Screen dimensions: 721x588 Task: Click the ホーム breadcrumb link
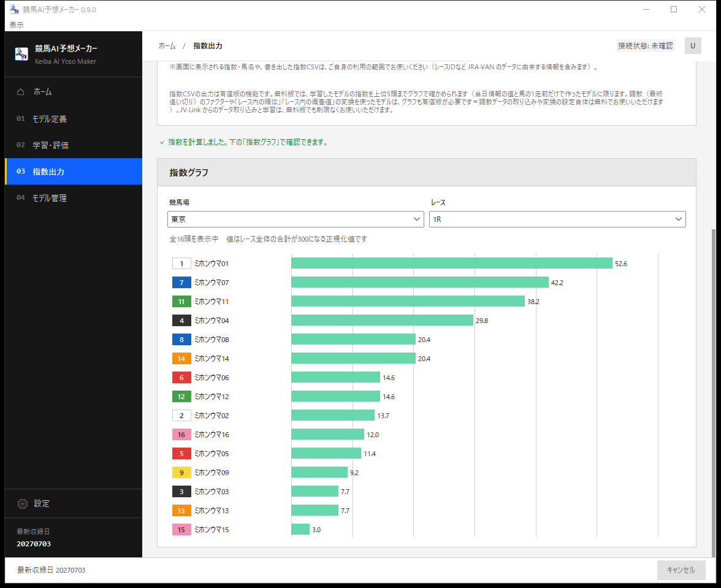tap(167, 46)
